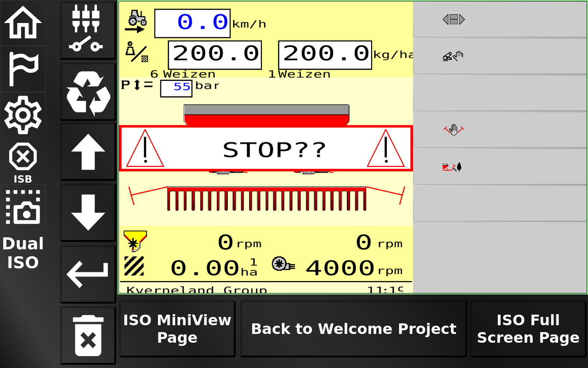Open the Home screen icon
Screen dimensions: 588x368
click(23, 23)
